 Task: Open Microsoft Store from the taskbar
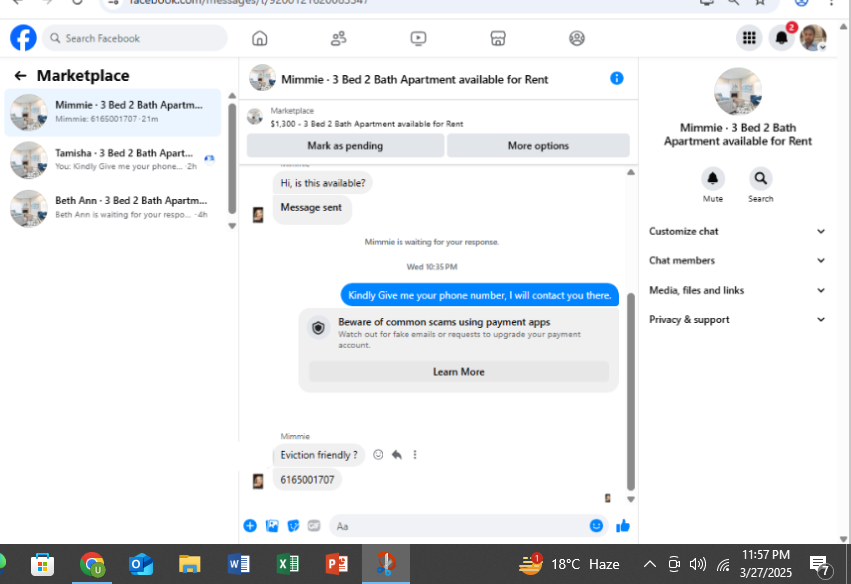tap(42, 564)
